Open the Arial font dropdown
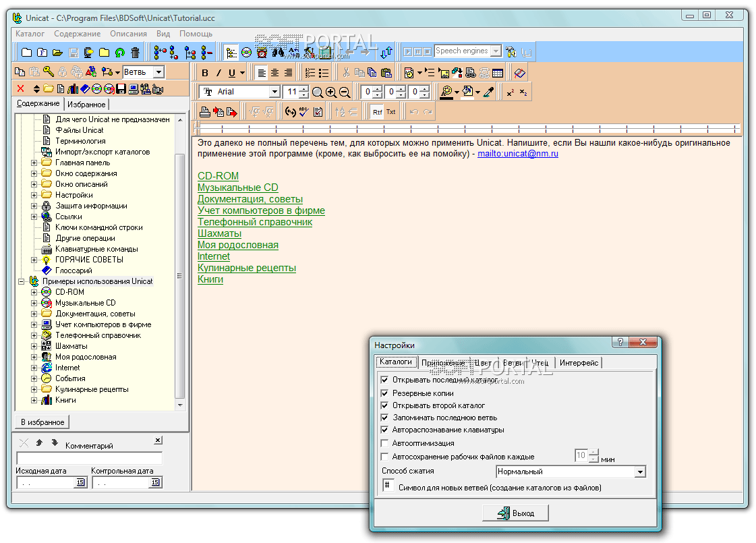The height and width of the screenshot is (543, 756). click(x=274, y=92)
